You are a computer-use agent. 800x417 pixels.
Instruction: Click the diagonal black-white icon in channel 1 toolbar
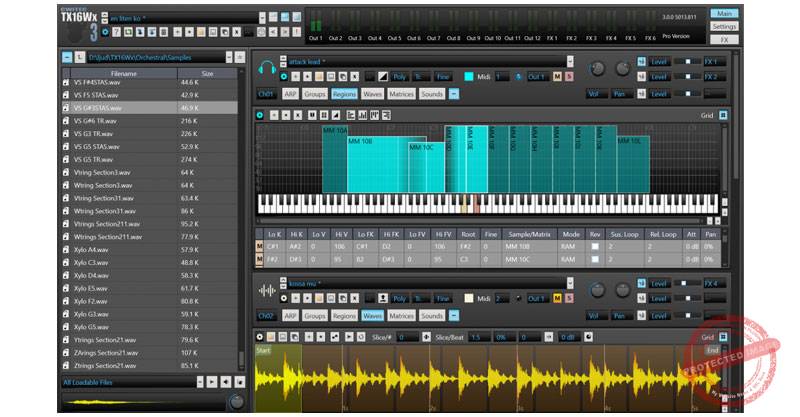coord(383,77)
